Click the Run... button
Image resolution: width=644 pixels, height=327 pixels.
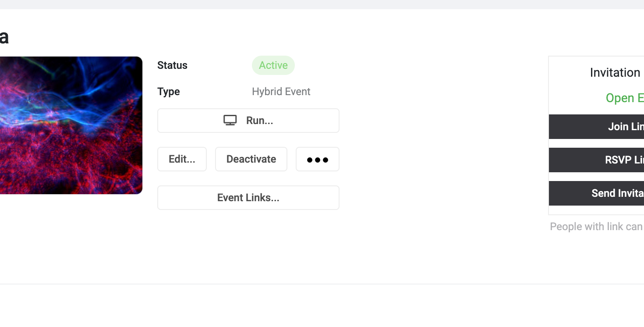pyautogui.click(x=248, y=121)
